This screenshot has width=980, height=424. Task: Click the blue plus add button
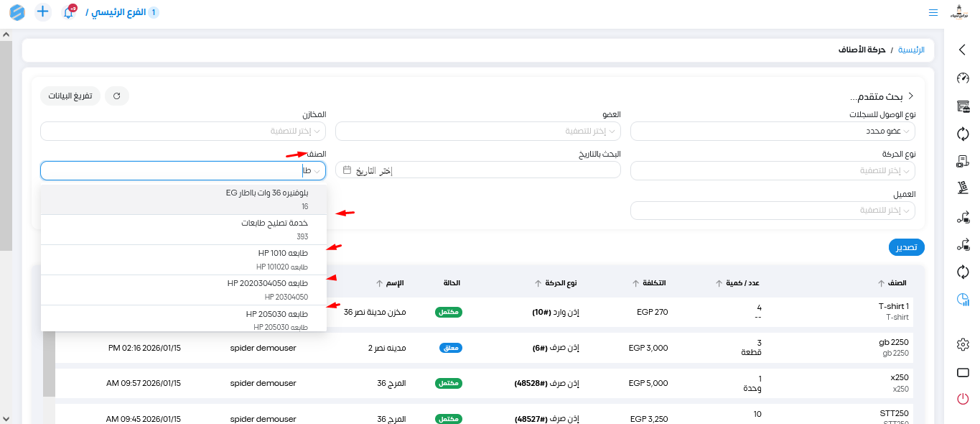(43, 12)
